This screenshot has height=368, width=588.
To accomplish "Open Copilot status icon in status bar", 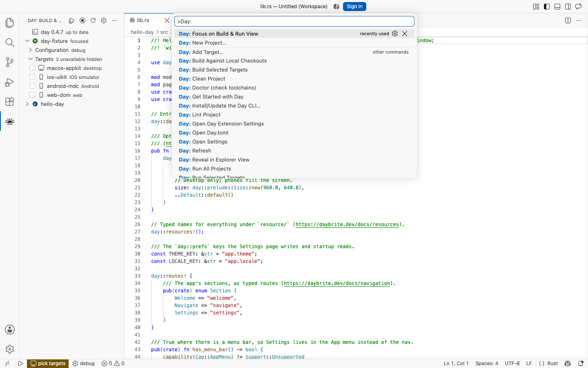I will pos(568,364).
